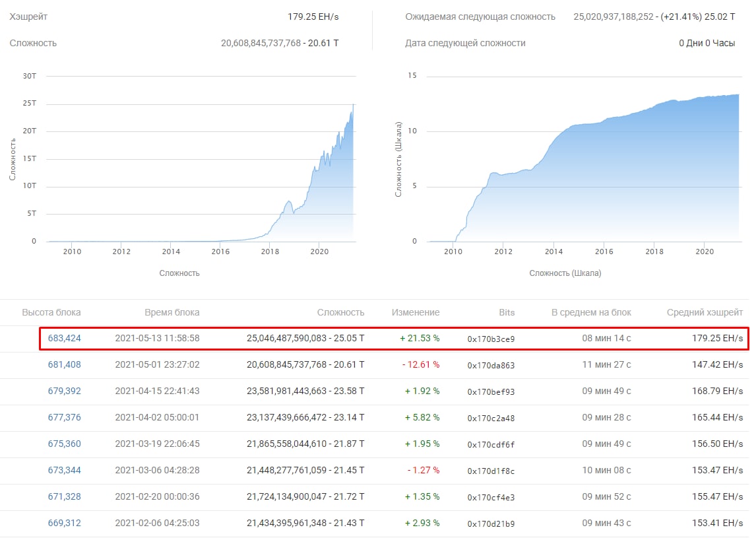The height and width of the screenshot is (538, 756).
Task: Select the timestamp 2021-05-01 23:27:02
Action: coord(157,365)
